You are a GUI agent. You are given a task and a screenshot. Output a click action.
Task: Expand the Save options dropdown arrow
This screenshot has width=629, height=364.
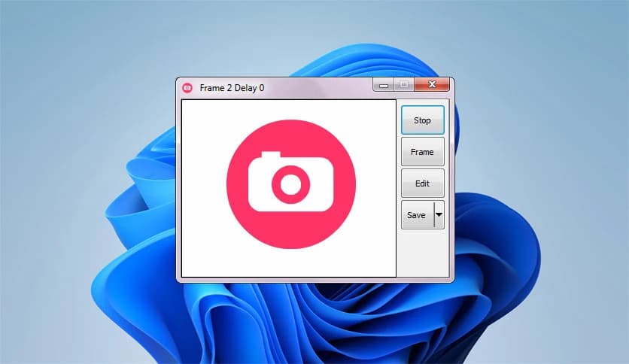439,215
